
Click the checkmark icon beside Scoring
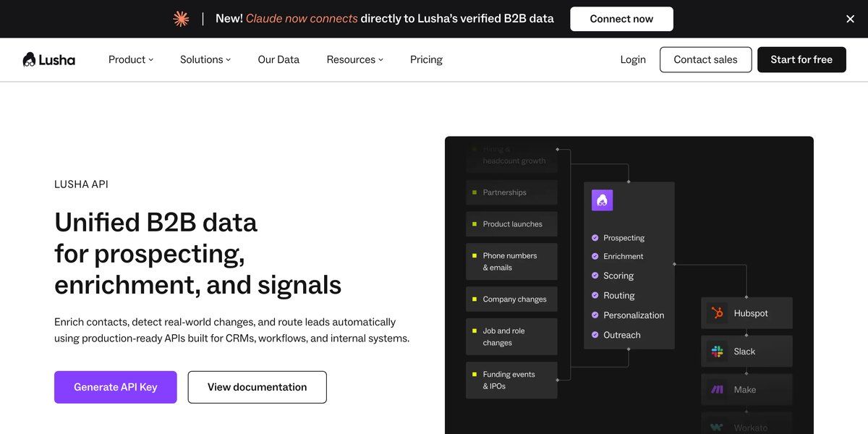(595, 276)
